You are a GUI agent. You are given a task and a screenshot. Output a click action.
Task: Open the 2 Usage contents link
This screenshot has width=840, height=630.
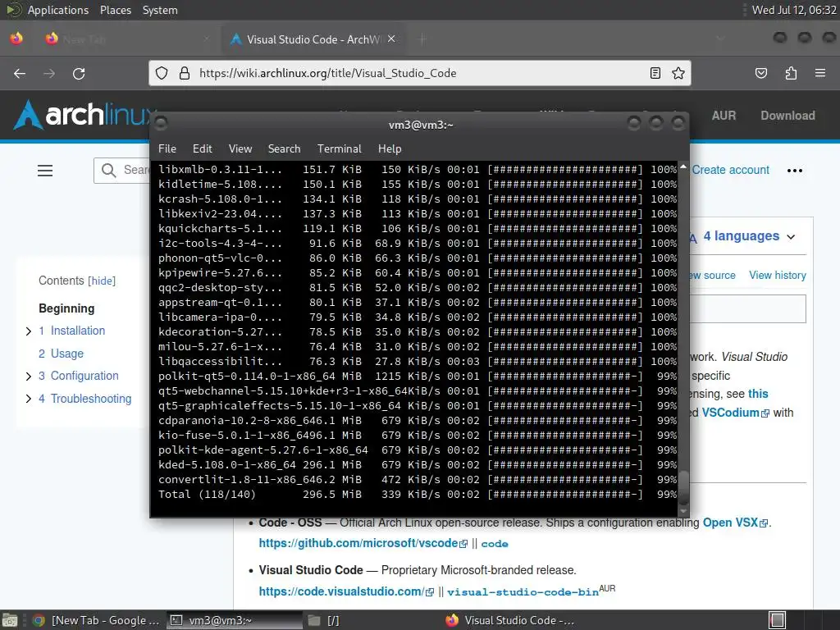(61, 354)
